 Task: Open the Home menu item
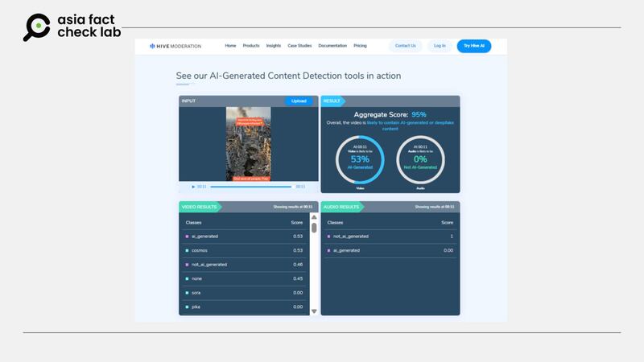tap(230, 46)
